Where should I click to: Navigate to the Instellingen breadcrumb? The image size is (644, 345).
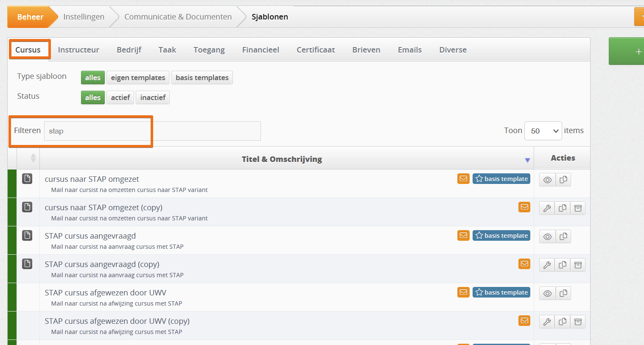(x=84, y=17)
